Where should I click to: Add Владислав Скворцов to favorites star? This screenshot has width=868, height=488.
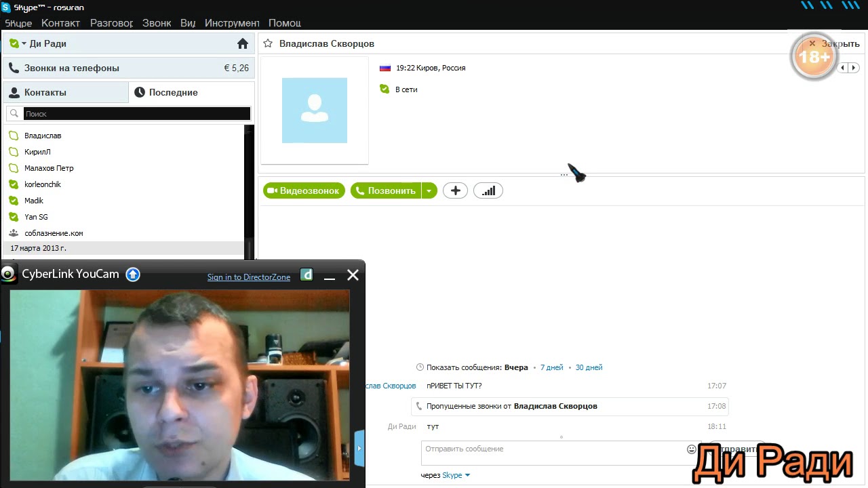(x=268, y=43)
